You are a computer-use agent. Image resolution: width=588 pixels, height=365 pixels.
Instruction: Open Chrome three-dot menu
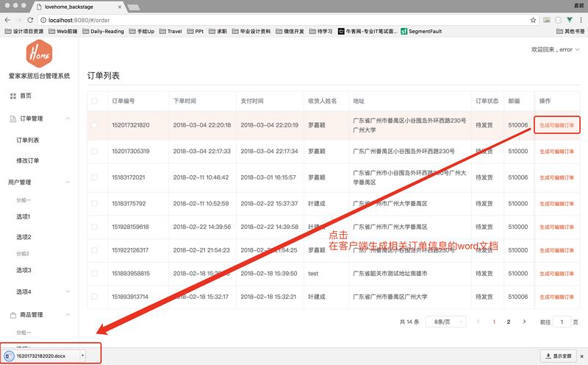click(x=581, y=20)
